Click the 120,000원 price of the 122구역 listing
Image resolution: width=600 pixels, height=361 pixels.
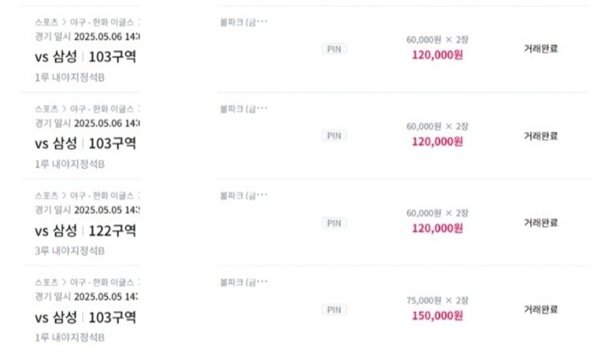437,229
